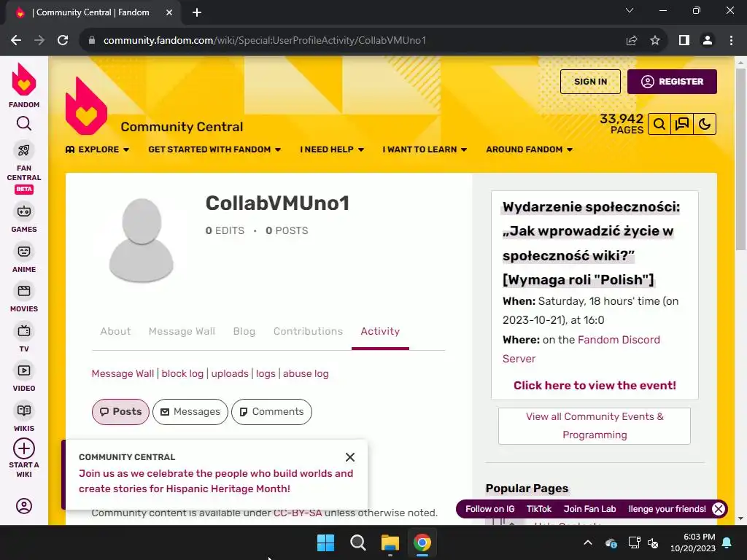The width and height of the screenshot is (747, 560).
Task: Open the logs link
Action: 266,374
